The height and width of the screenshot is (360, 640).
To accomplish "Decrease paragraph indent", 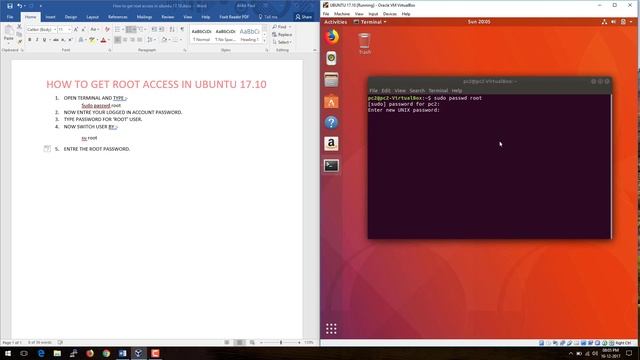I will (x=154, y=29).
